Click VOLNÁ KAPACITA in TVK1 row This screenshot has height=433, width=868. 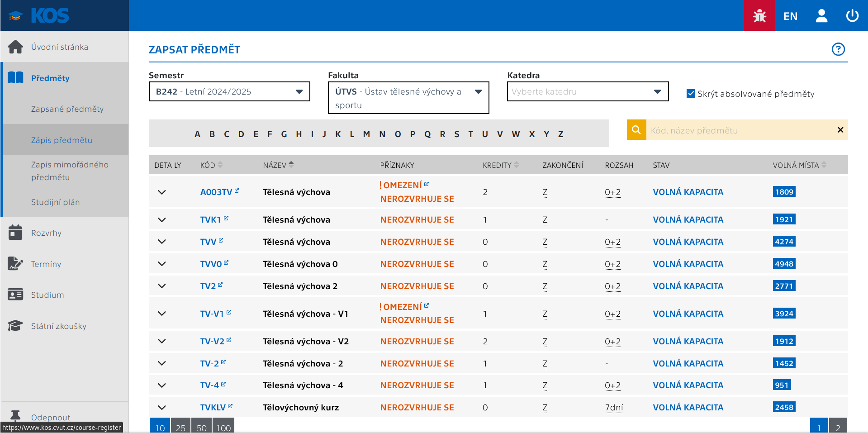688,219
